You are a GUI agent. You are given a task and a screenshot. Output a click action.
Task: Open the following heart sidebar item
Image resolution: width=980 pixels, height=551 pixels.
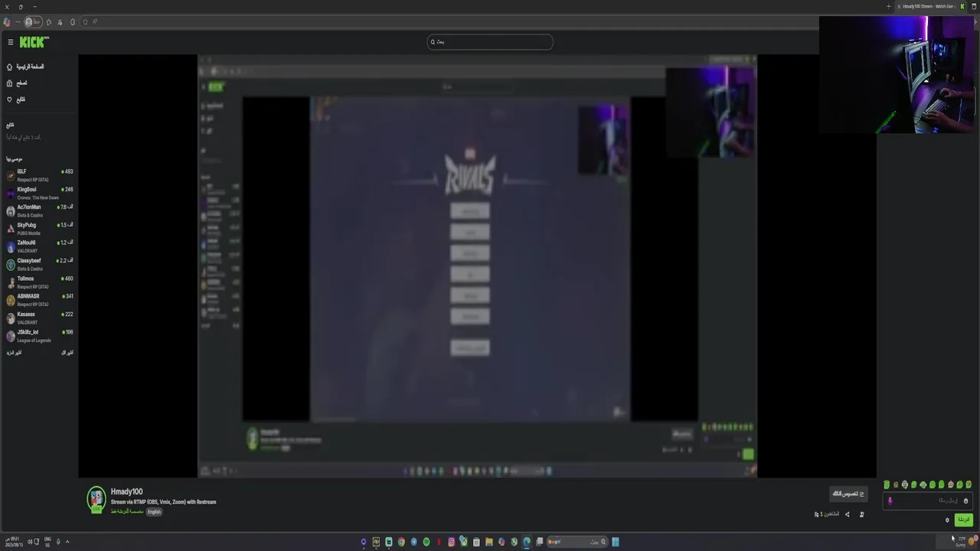16,99
